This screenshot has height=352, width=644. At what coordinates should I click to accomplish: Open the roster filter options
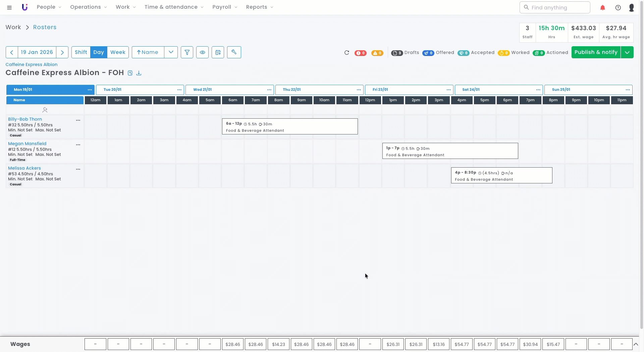(x=187, y=52)
